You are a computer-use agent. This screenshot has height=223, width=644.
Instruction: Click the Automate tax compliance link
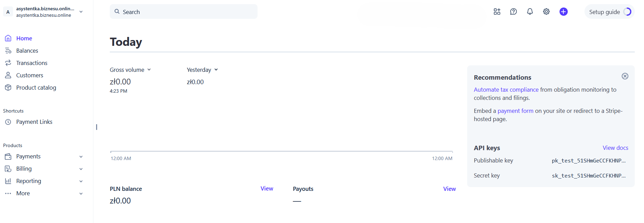pos(506,90)
